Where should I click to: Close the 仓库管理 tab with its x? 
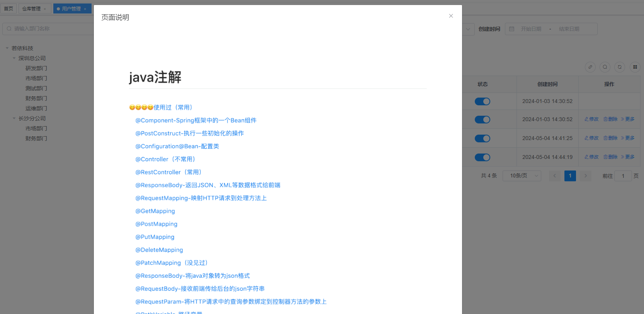point(45,9)
